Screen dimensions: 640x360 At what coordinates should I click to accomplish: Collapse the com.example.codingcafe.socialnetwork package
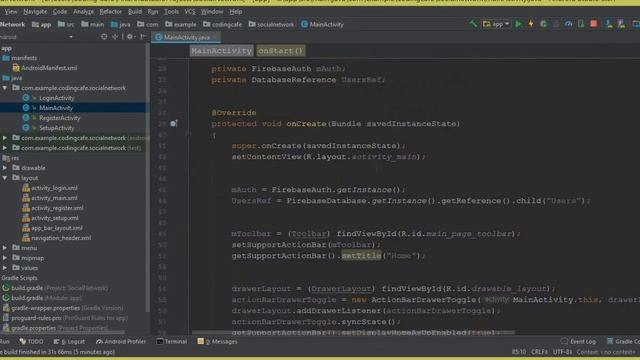coord(4,88)
